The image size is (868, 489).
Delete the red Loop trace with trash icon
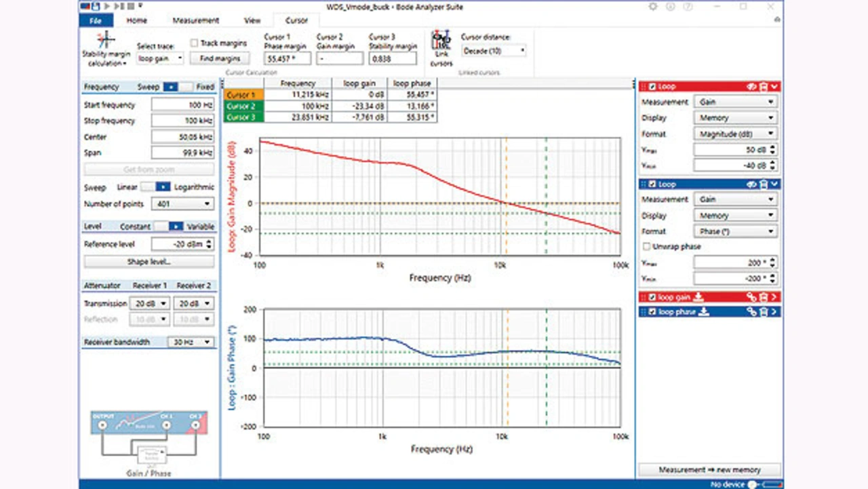click(x=763, y=87)
